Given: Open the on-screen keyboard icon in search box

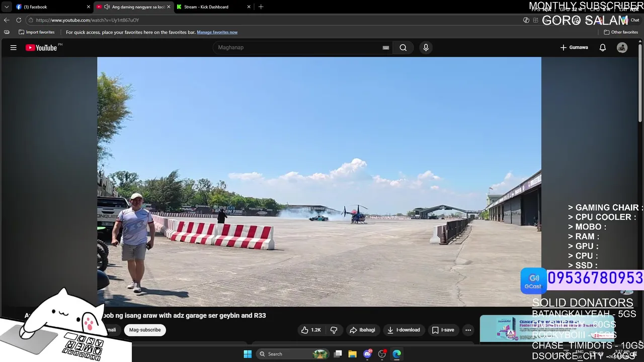Looking at the screenshot, I should pos(386,48).
